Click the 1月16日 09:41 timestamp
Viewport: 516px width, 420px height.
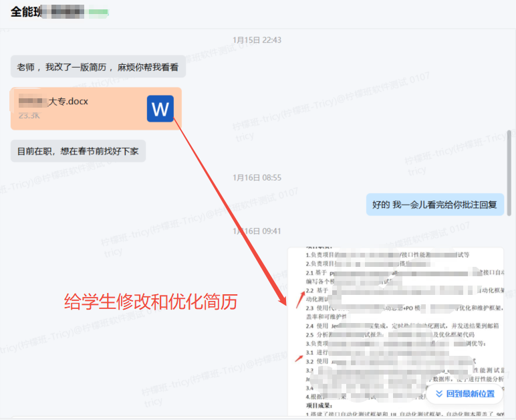coord(257,231)
